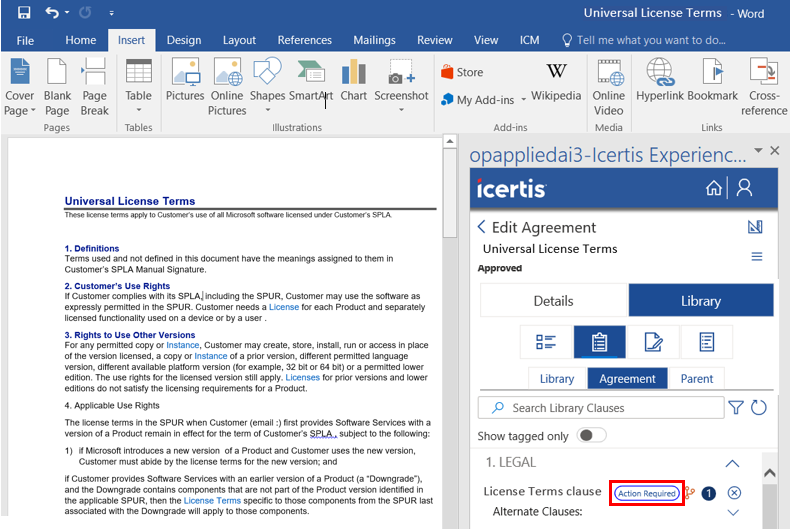Expand the Alternate Clauses chevron
This screenshot has height=529, width=790.
732,512
